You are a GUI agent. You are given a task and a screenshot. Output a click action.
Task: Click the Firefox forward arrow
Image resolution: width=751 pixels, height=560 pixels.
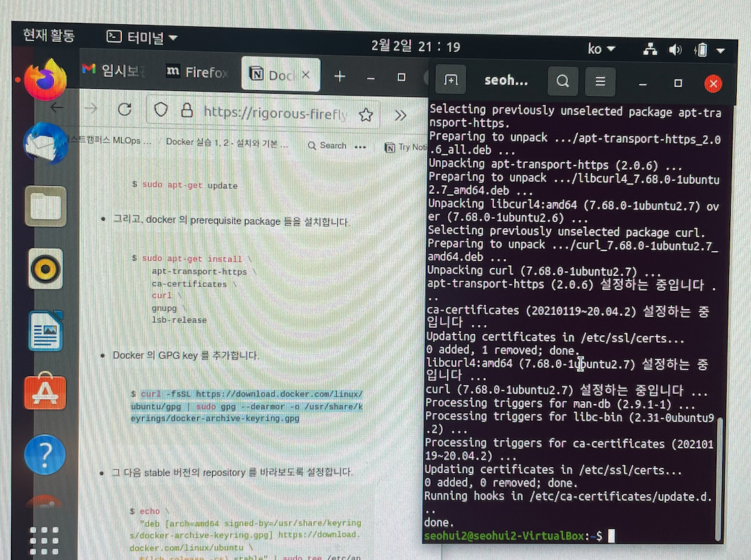(x=91, y=109)
